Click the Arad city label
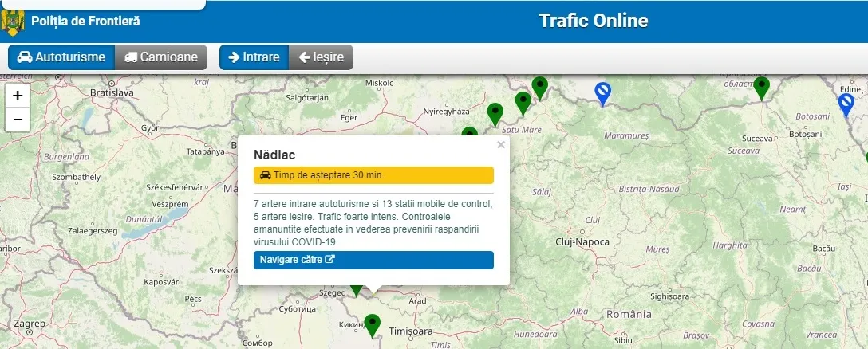Viewport: 868px width, 349px height. point(417,301)
